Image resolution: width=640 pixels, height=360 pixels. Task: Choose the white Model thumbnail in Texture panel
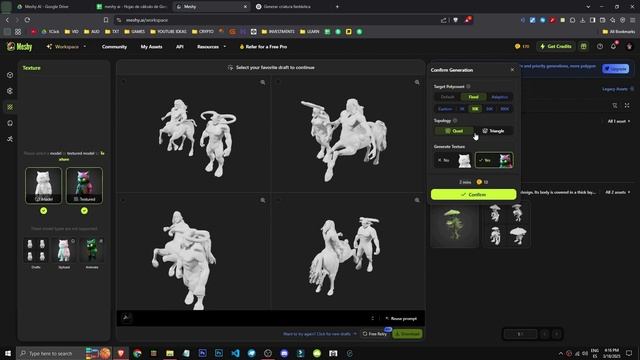(43, 185)
